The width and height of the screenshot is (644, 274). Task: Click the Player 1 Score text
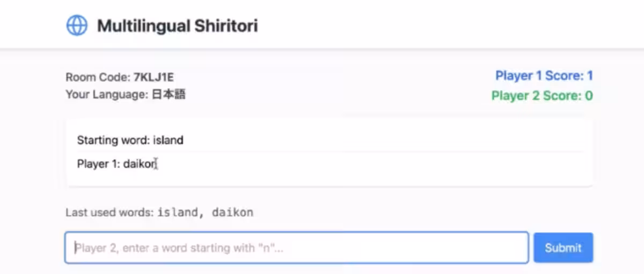(x=538, y=76)
